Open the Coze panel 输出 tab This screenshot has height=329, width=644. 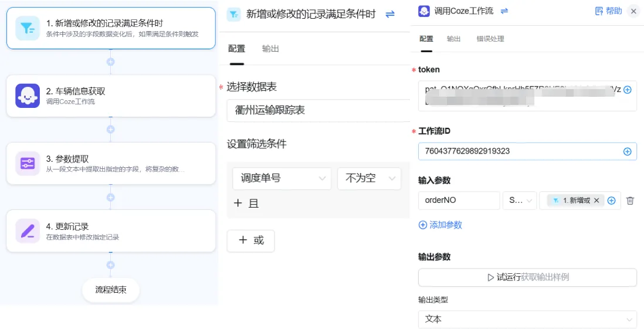(454, 39)
